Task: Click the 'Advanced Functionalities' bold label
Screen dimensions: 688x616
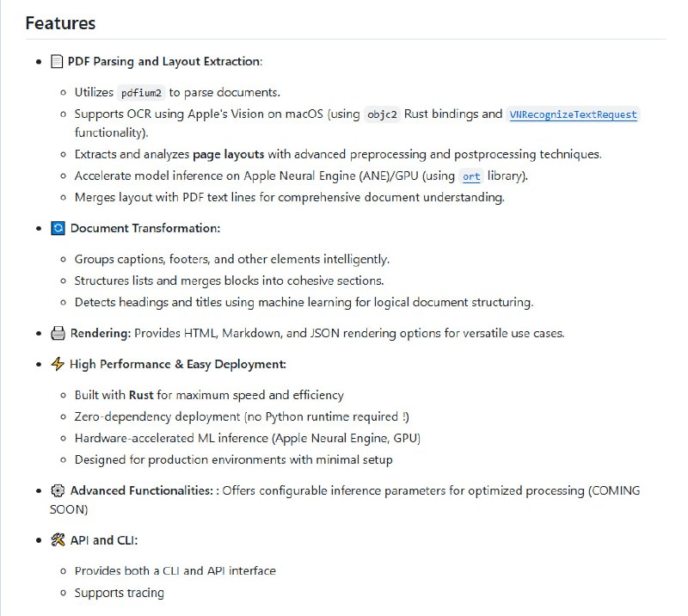Action: (142, 490)
